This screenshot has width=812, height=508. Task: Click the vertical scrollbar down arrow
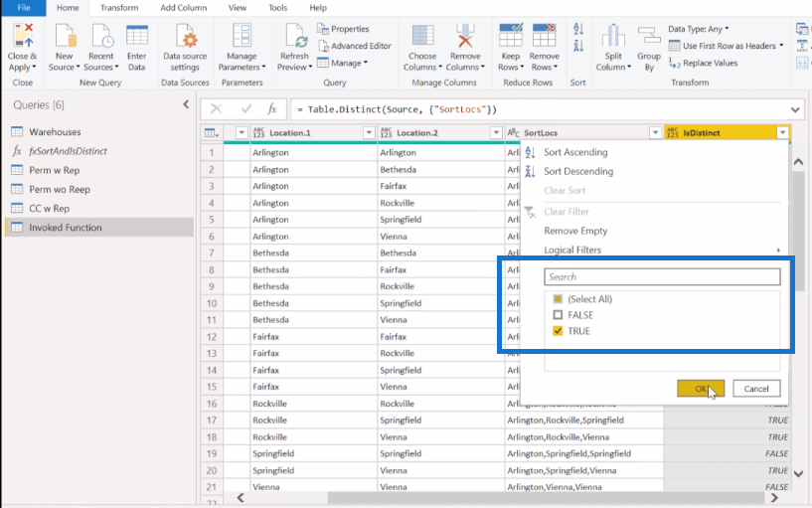[x=798, y=473]
